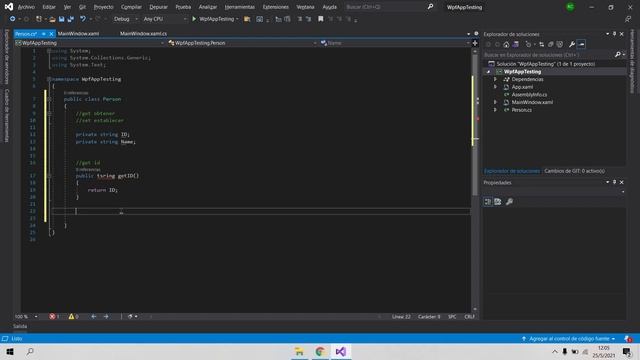
Task: Open the Depurar menu
Action: point(158,7)
